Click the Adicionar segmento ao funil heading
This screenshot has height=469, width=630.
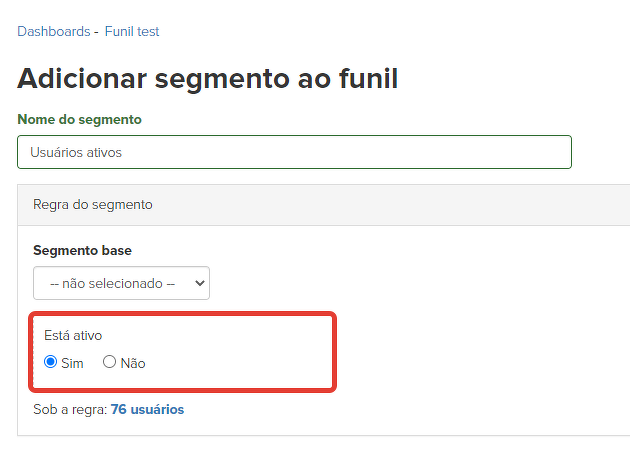[207, 78]
